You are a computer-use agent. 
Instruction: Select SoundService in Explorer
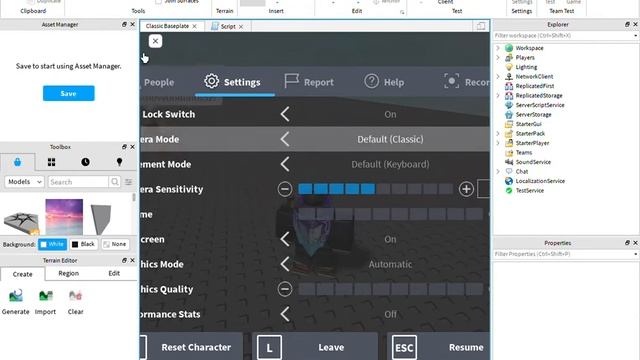[533, 162]
